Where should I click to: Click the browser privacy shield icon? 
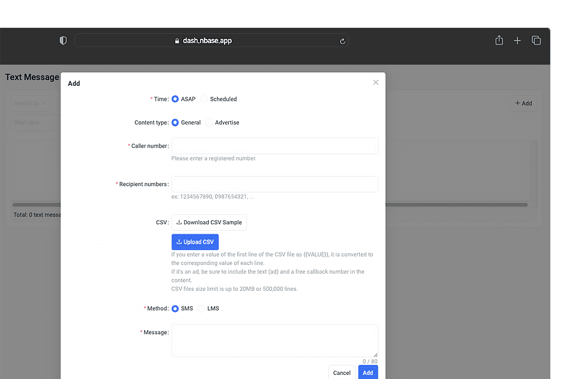(x=63, y=41)
